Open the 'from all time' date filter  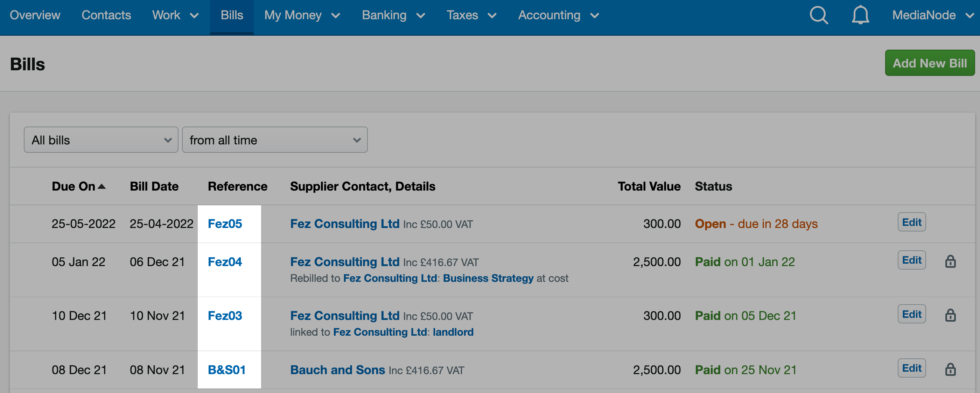pos(275,140)
